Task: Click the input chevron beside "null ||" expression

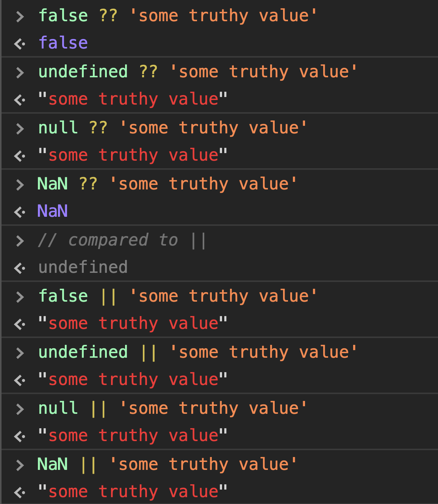Action: 20,409
